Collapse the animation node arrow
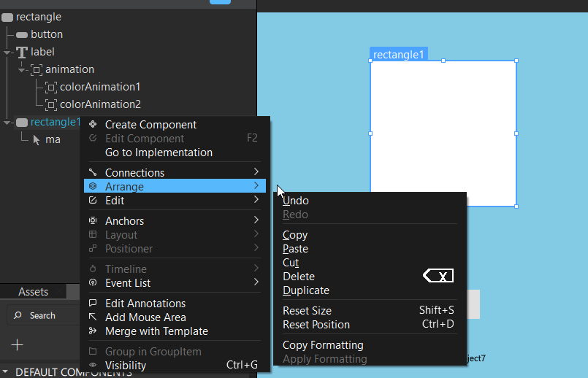This screenshot has width=588, height=378. click(22, 70)
